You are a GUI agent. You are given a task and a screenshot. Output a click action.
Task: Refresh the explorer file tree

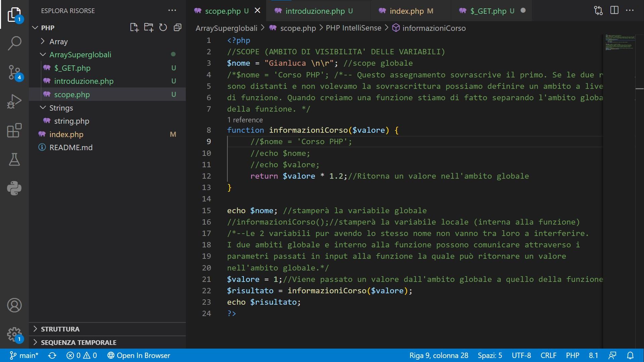[x=163, y=27]
